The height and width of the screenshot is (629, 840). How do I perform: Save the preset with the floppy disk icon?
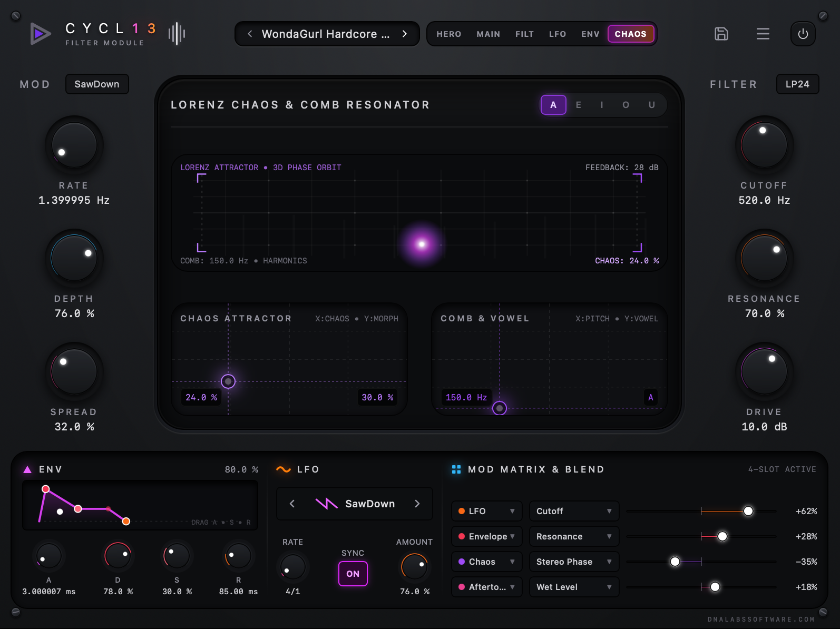721,34
